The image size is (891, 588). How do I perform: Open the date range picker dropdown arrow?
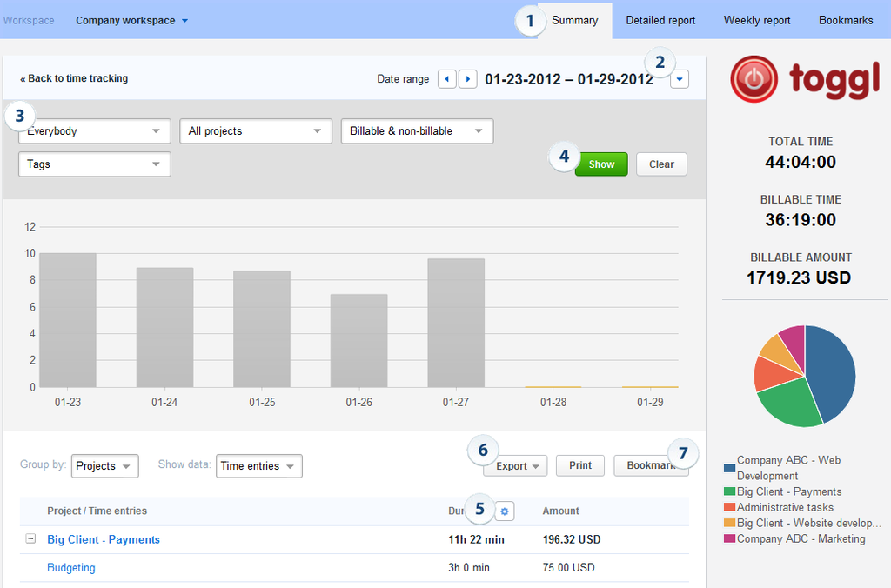pos(680,79)
